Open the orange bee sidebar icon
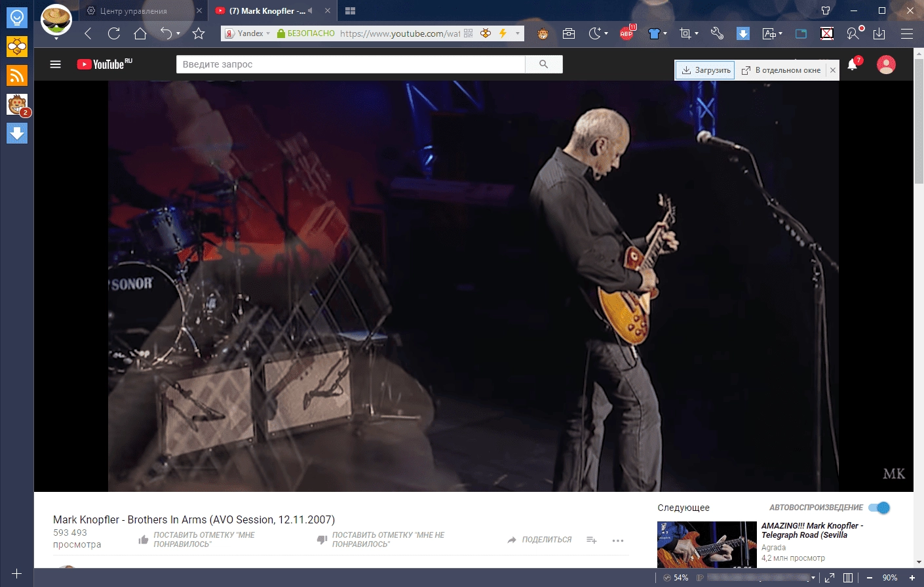 [x=17, y=47]
